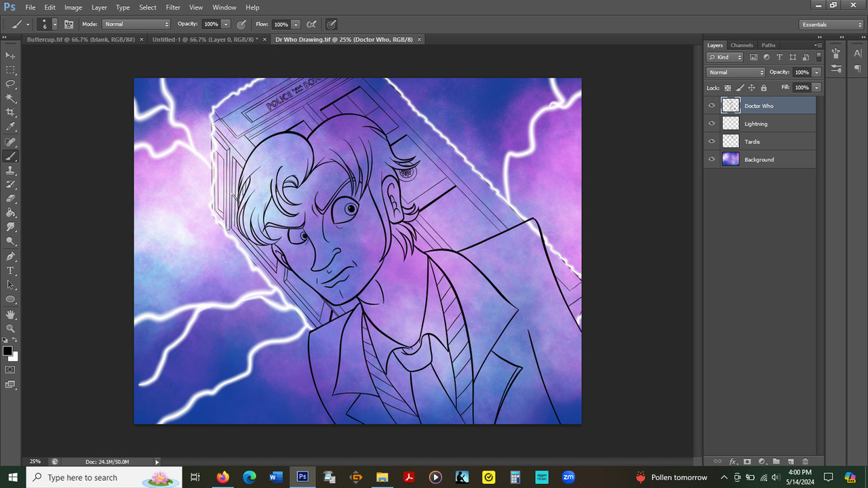Select the Crop tool
This screenshot has height=488, width=868.
(10, 113)
